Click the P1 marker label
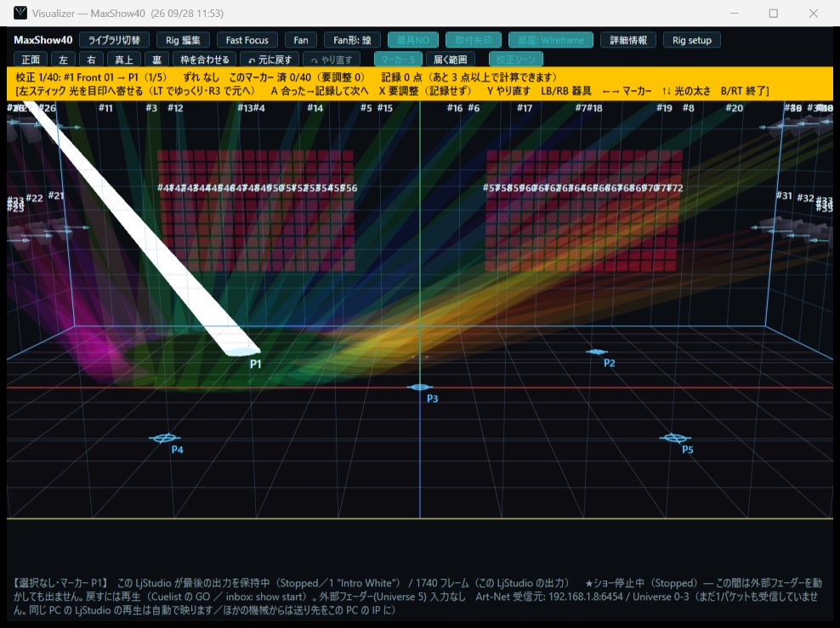The image size is (840, 628). coord(256,364)
